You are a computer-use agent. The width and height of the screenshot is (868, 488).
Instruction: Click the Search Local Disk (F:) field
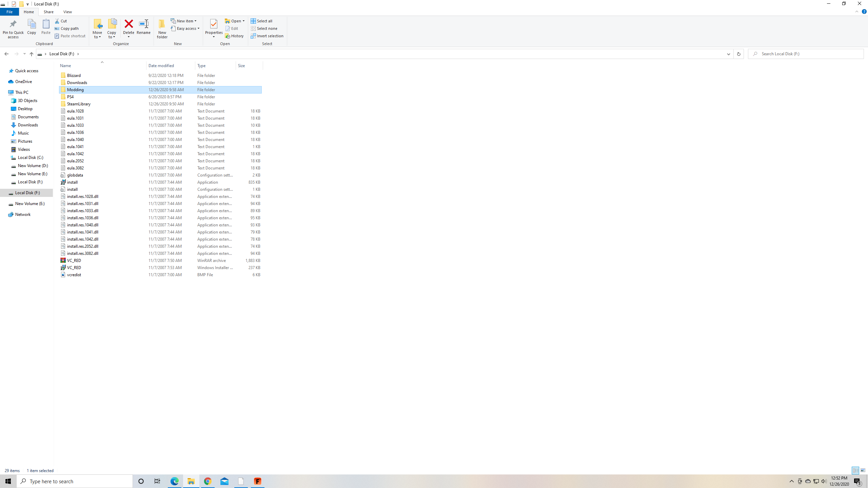pyautogui.click(x=806, y=54)
